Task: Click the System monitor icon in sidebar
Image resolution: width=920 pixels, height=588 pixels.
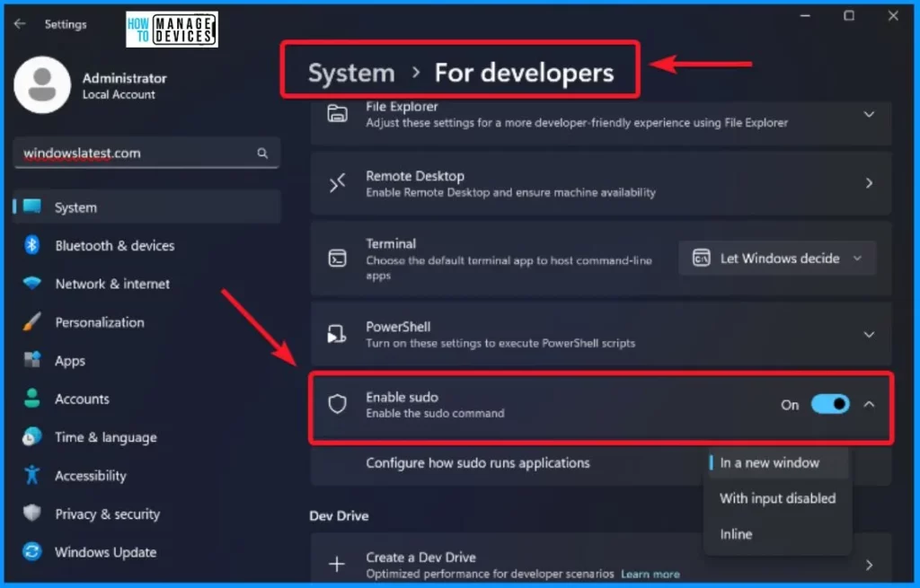Action: coord(32,207)
